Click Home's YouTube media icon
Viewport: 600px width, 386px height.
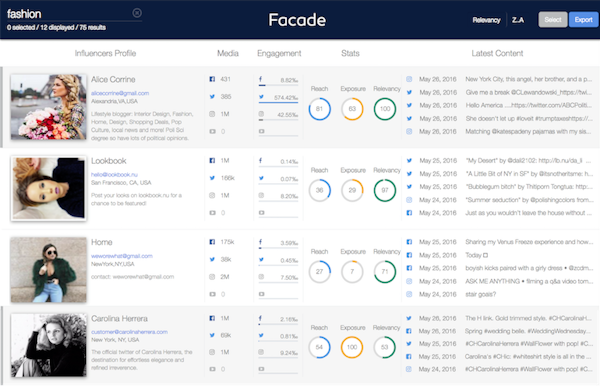212,294
